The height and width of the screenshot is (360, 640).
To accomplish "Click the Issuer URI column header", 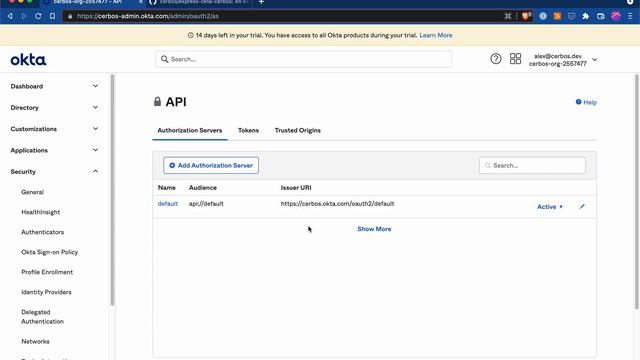I will pos(296,187).
